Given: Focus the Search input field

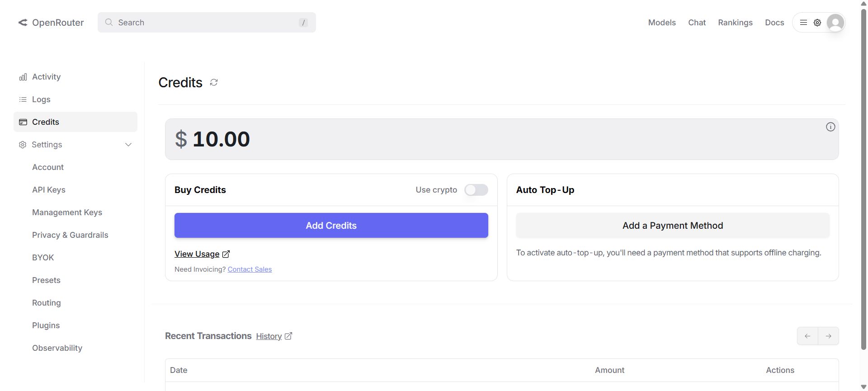Looking at the screenshot, I should click(x=207, y=23).
